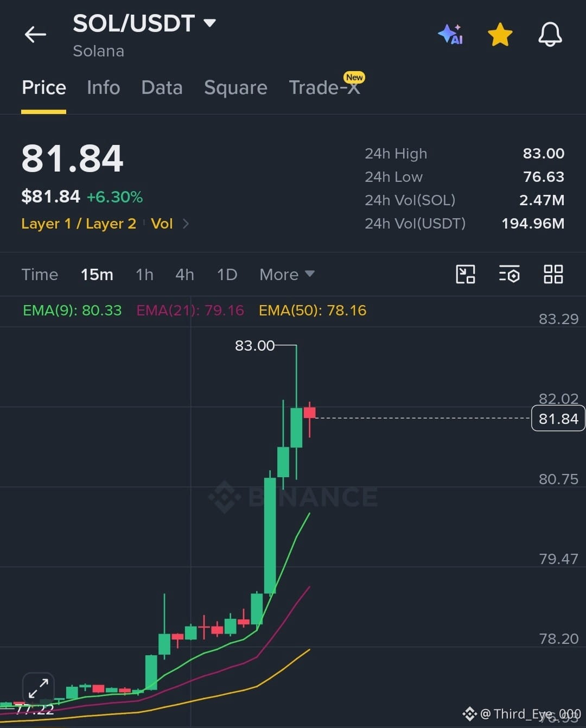
Task: Open the Trade-X tab
Action: pos(324,87)
